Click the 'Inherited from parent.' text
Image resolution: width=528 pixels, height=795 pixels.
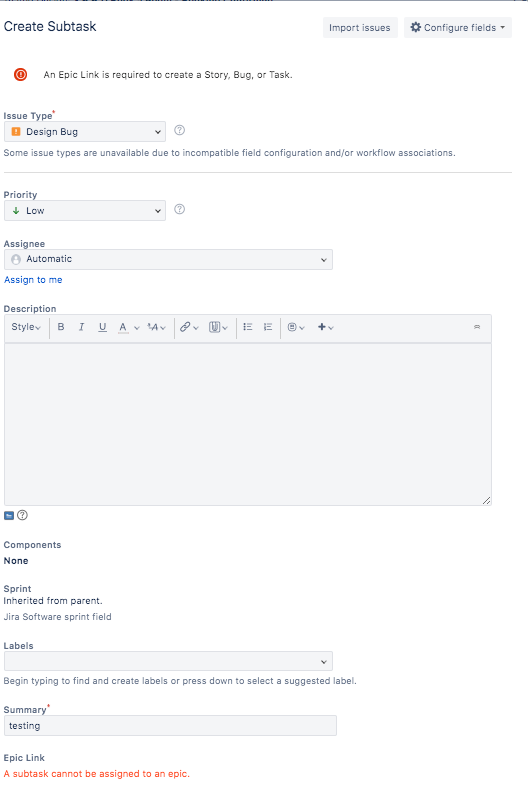click(x=53, y=601)
